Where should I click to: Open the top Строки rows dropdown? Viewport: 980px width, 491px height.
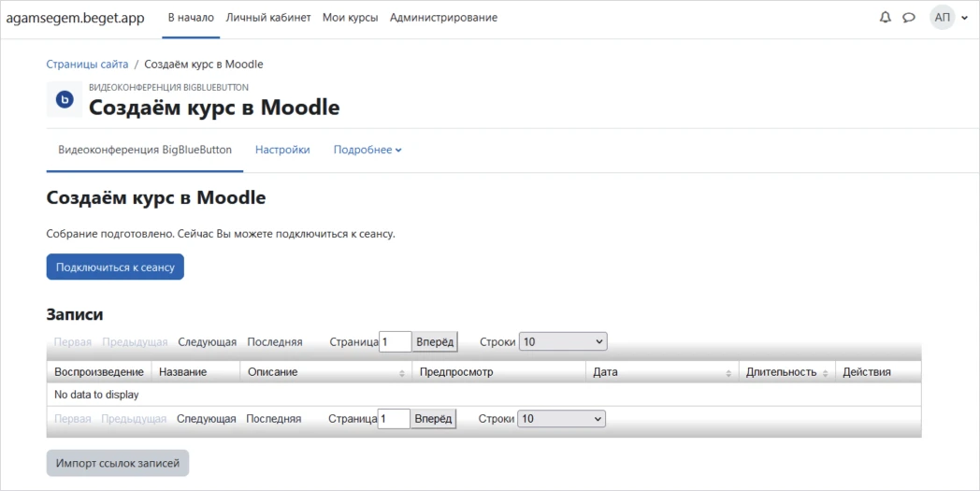[x=562, y=342]
